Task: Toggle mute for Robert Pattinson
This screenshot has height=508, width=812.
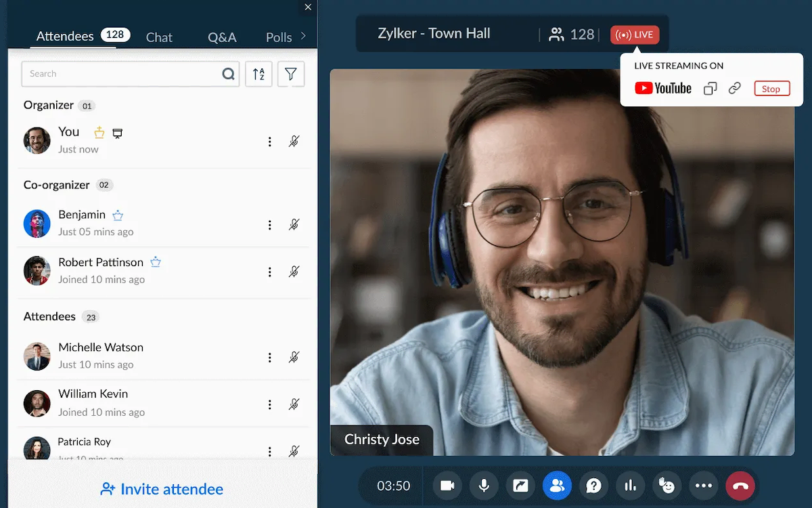Action: tap(294, 272)
